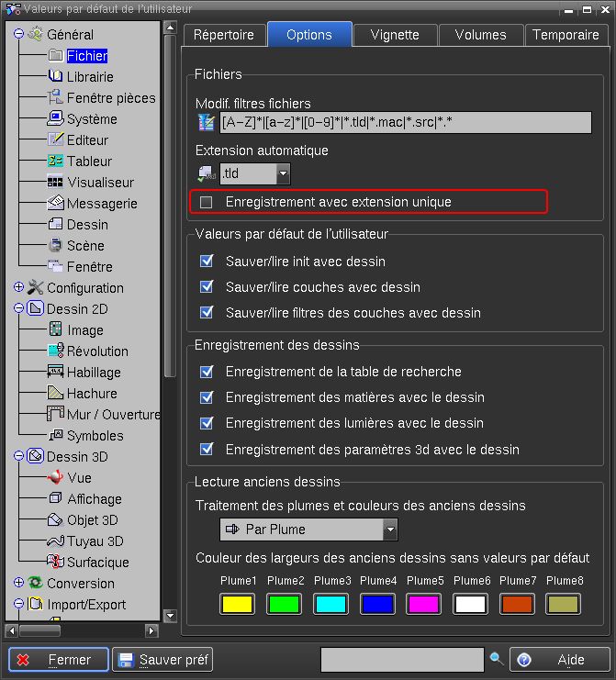Toggle Enregistrement des lumières avec le dessin

[207, 423]
